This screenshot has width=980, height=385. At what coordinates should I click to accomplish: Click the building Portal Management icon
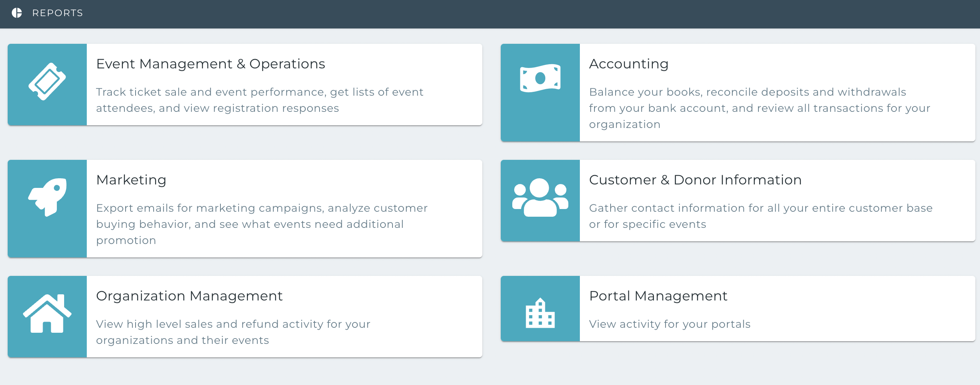tap(540, 313)
